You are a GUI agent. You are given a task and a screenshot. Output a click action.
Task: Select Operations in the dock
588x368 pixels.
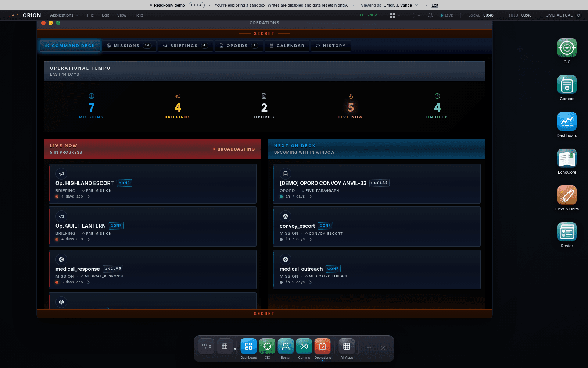323,346
